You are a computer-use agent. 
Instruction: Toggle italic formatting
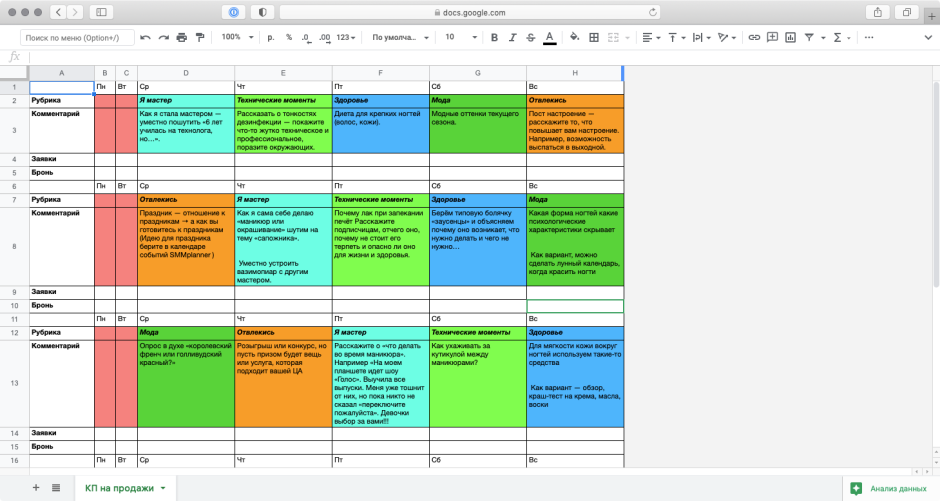click(x=511, y=37)
